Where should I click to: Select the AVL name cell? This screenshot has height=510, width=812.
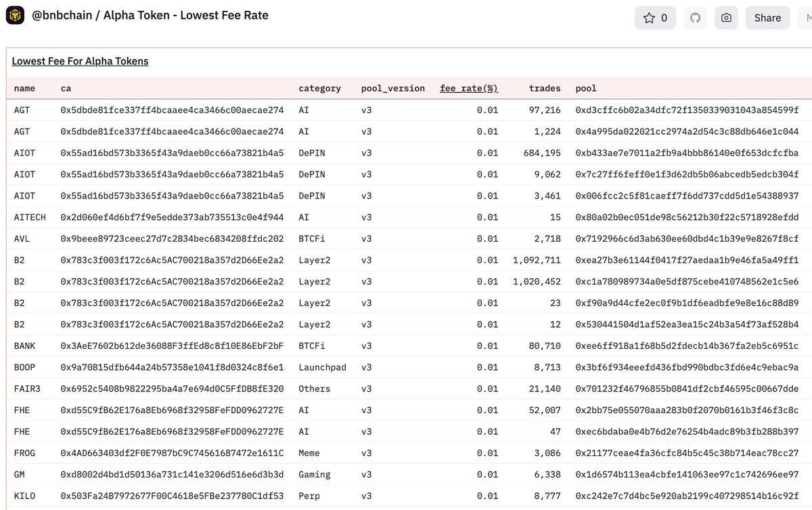[22, 238]
